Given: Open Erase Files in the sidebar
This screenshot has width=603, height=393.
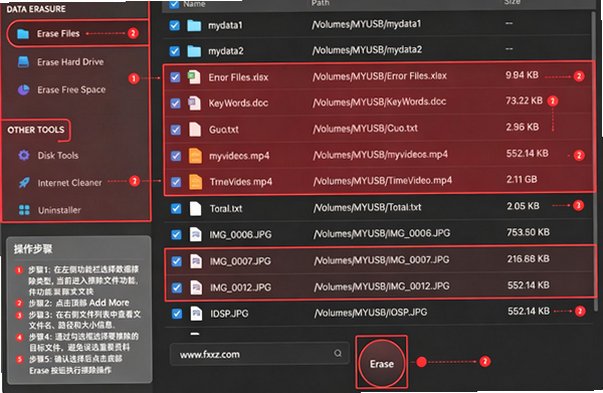Looking at the screenshot, I should pyautogui.click(x=58, y=34).
